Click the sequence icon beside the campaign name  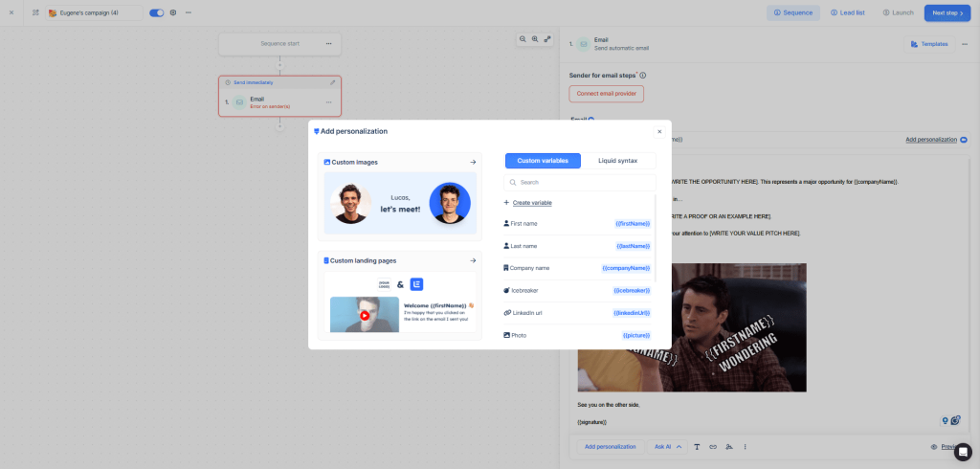tap(35, 12)
